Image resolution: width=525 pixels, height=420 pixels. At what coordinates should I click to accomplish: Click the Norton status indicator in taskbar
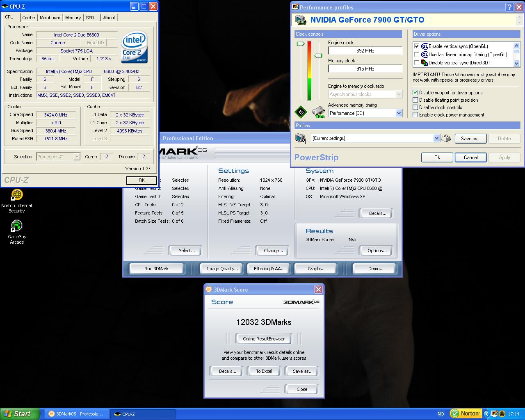click(x=465, y=413)
